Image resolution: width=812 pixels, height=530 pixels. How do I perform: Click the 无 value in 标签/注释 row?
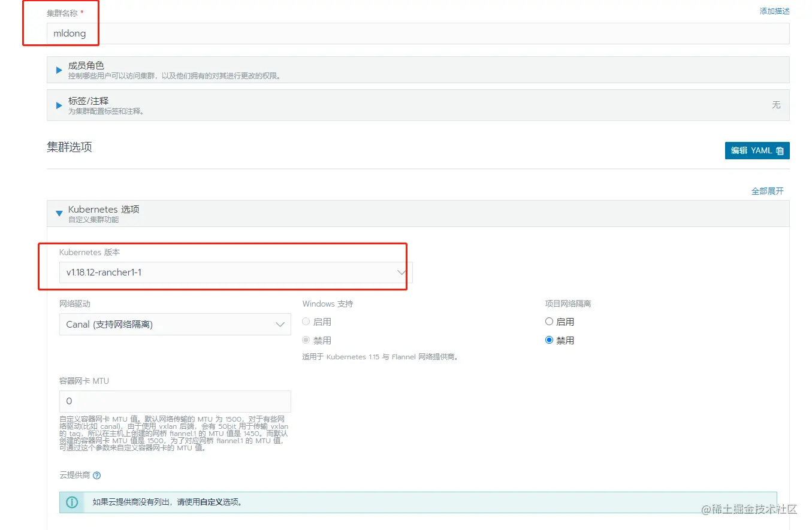[776, 105]
